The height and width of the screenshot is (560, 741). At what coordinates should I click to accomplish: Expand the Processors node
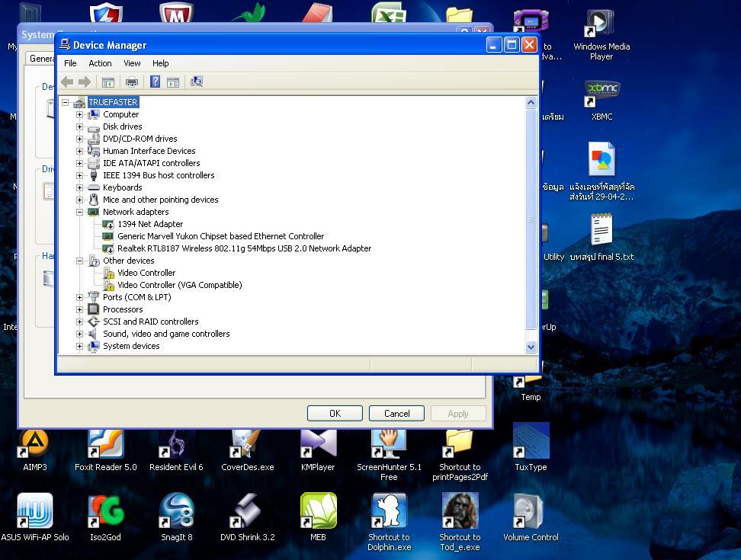pos(79,309)
